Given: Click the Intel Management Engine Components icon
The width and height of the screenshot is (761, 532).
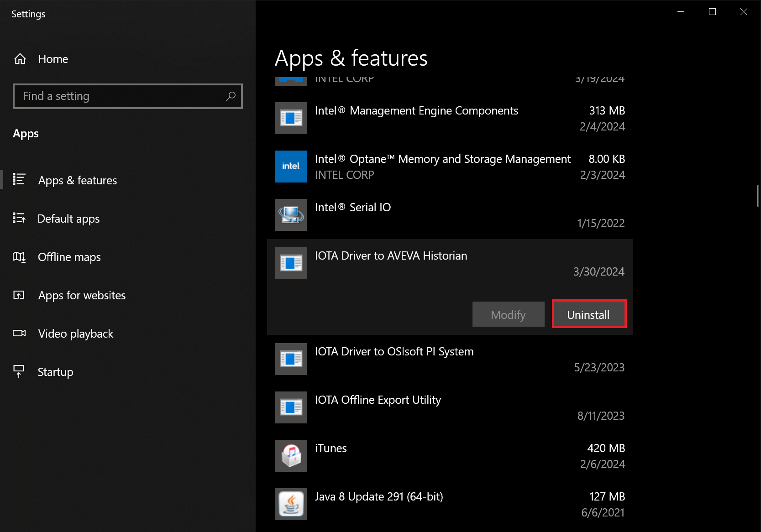Looking at the screenshot, I should pos(291,118).
